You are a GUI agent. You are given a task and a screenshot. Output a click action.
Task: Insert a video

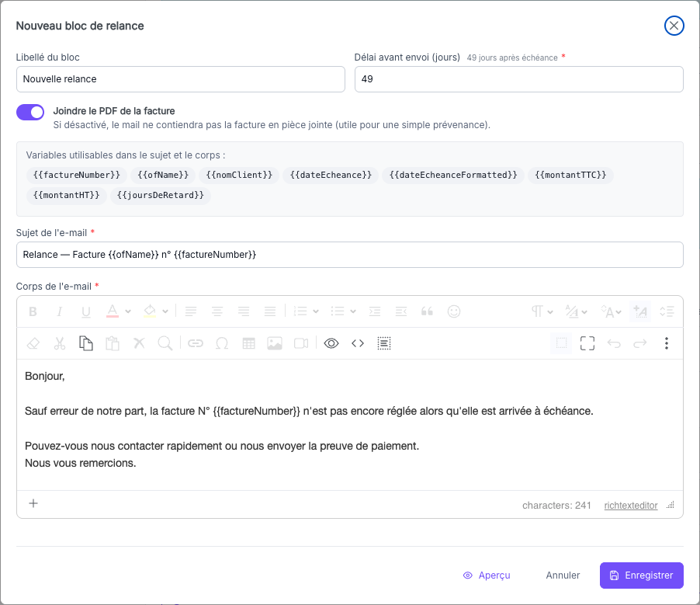[301, 343]
